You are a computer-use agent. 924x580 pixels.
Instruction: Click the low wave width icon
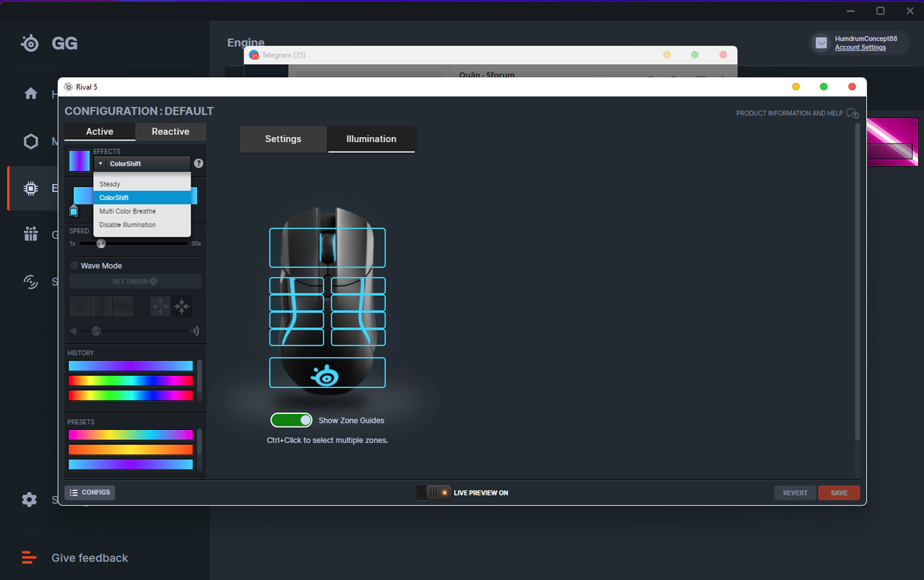point(73,331)
